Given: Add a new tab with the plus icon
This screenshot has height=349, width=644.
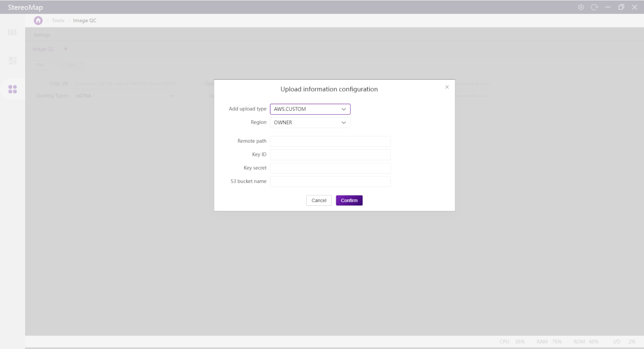Looking at the screenshot, I should point(66,49).
